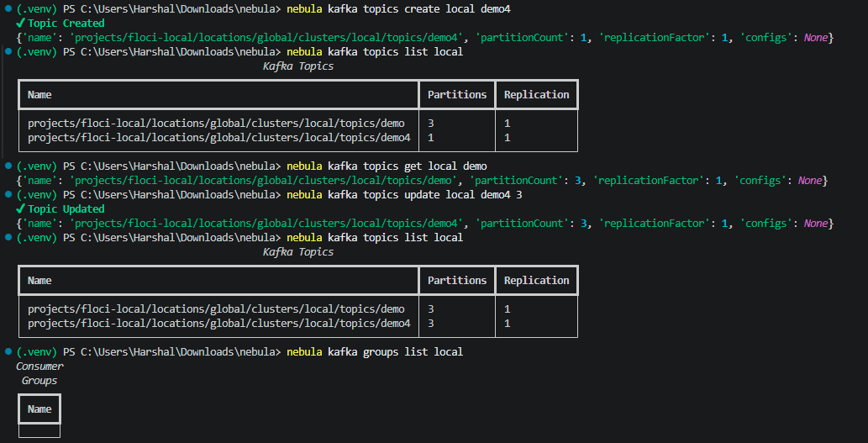Screen dimensions: 868x443
Task: Click the italic "Consumer" table title word
Action: coord(39,366)
